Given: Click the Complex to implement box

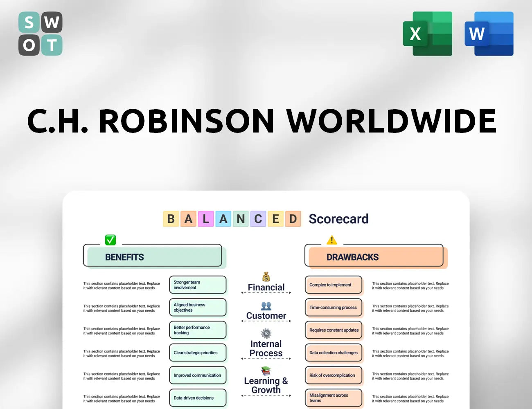Looking at the screenshot, I should [x=334, y=285].
